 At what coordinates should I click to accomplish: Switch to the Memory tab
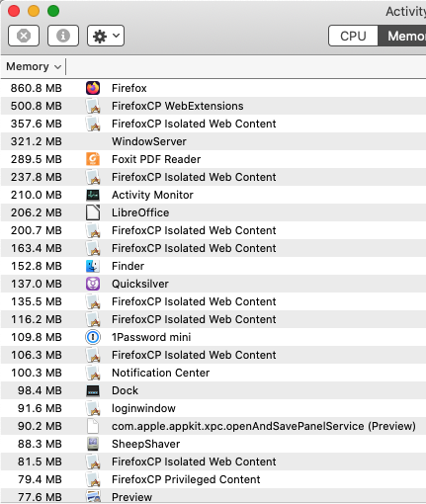[x=403, y=36]
